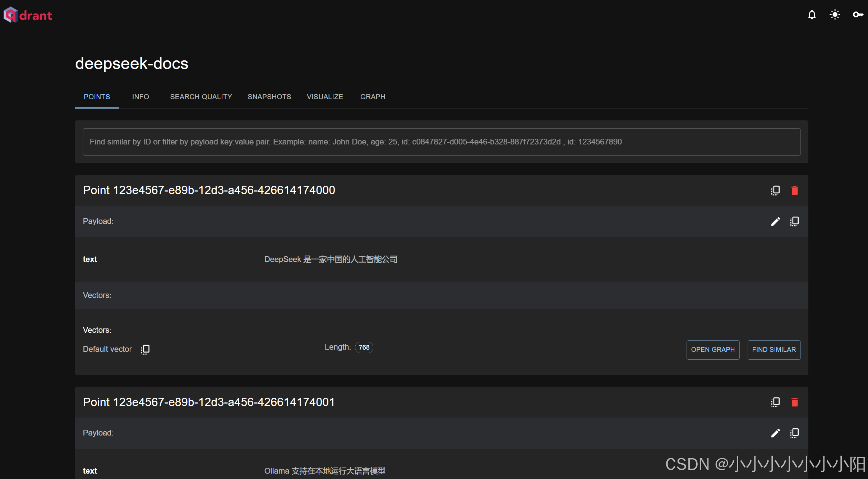The height and width of the screenshot is (479, 868).
Task: Select the Visualize tab
Action: [x=325, y=97]
